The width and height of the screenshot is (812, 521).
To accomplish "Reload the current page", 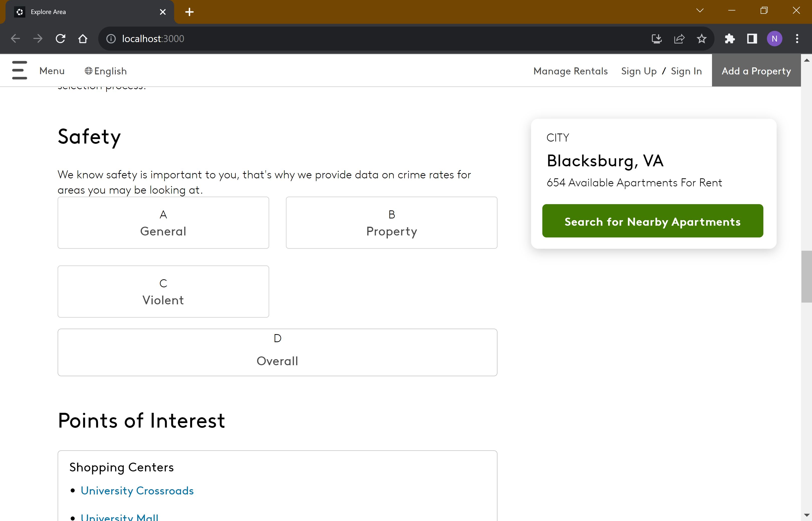I will [x=60, y=38].
